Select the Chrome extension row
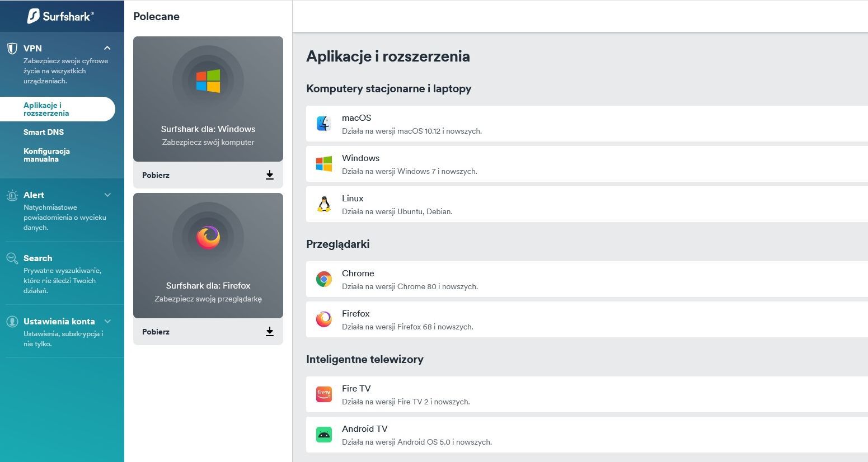Image resolution: width=868 pixels, height=462 pixels. tap(587, 279)
